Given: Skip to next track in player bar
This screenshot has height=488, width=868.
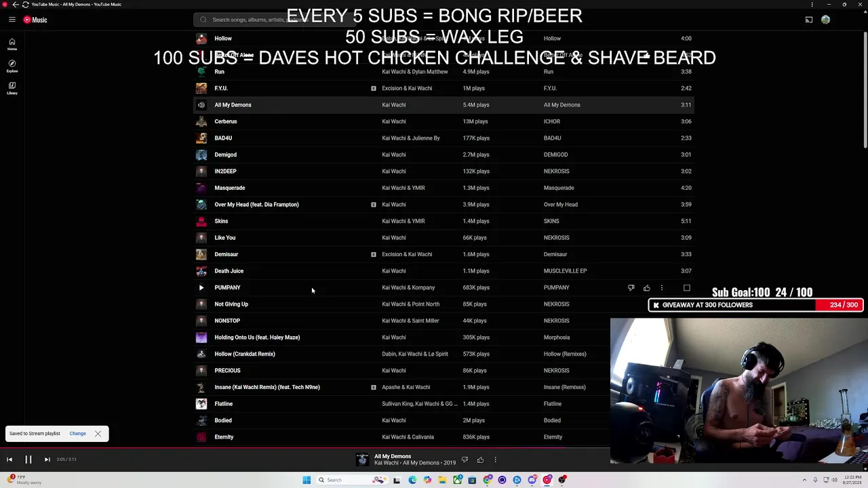Looking at the screenshot, I should coord(47,460).
